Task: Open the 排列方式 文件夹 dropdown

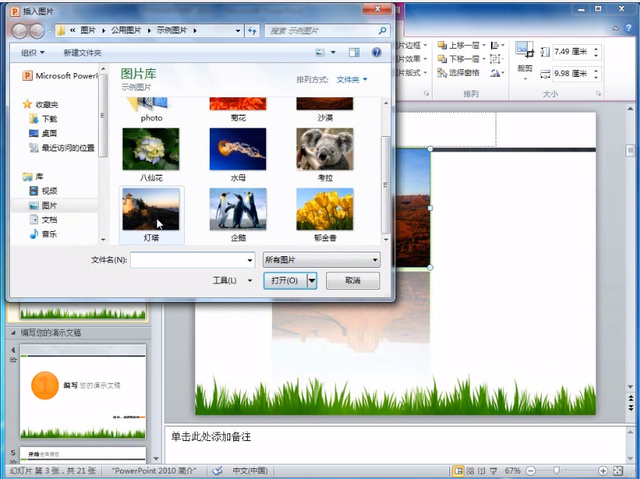Action: click(x=351, y=79)
